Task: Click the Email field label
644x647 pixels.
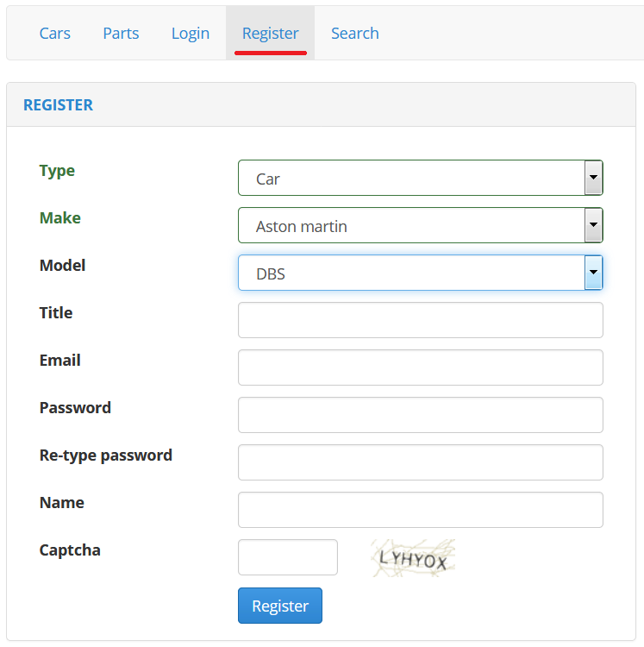Action: pos(59,361)
